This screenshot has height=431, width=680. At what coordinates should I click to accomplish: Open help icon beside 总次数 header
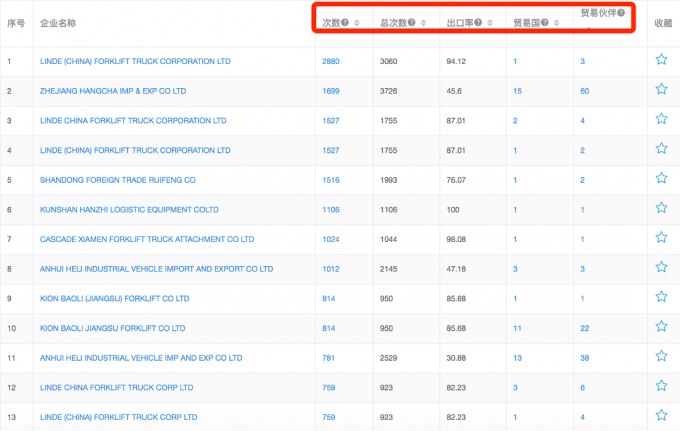point(411,23)
